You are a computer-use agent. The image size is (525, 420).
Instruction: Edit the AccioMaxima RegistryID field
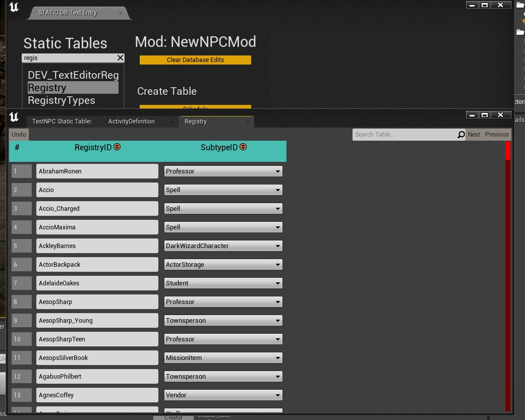[x=97, y=227]
